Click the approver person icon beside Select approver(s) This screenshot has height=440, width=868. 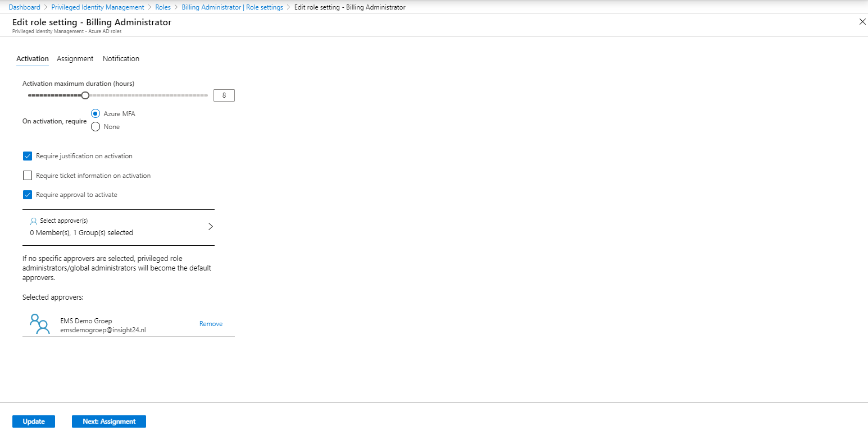click(34, 221)
